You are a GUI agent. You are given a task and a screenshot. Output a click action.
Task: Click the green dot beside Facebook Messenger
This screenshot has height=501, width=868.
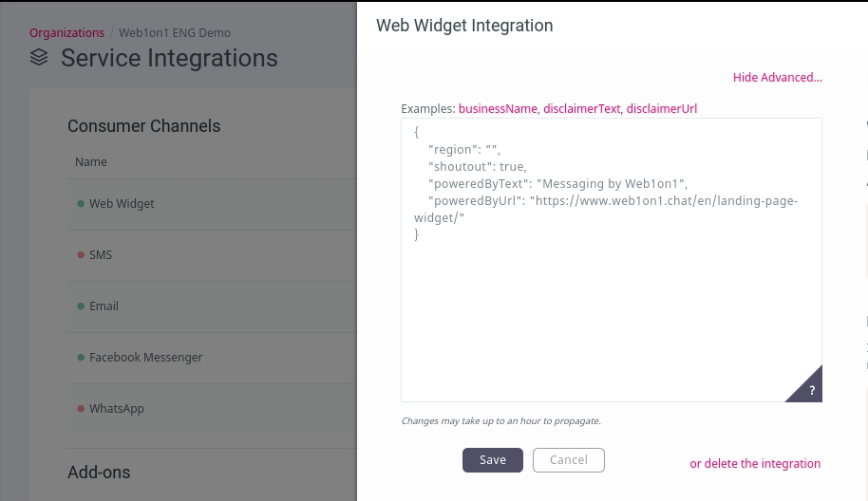81,357
